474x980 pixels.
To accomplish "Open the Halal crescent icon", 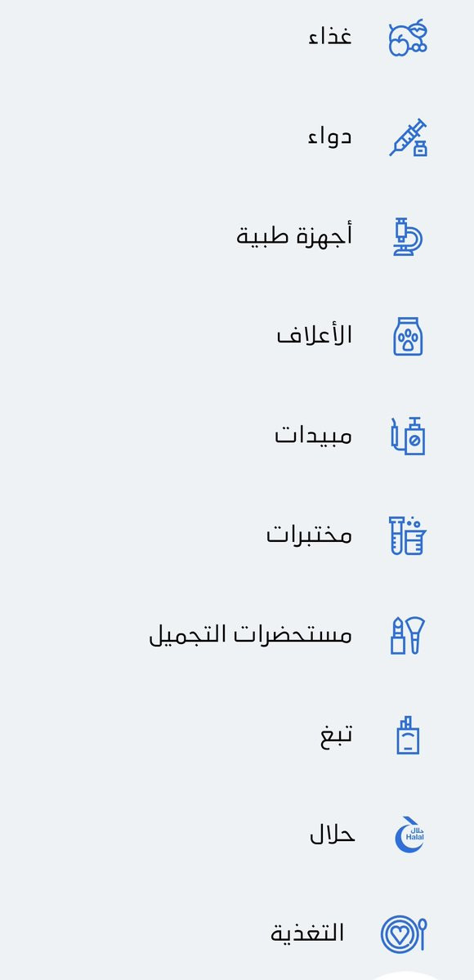I will click(x=409, y=835).
